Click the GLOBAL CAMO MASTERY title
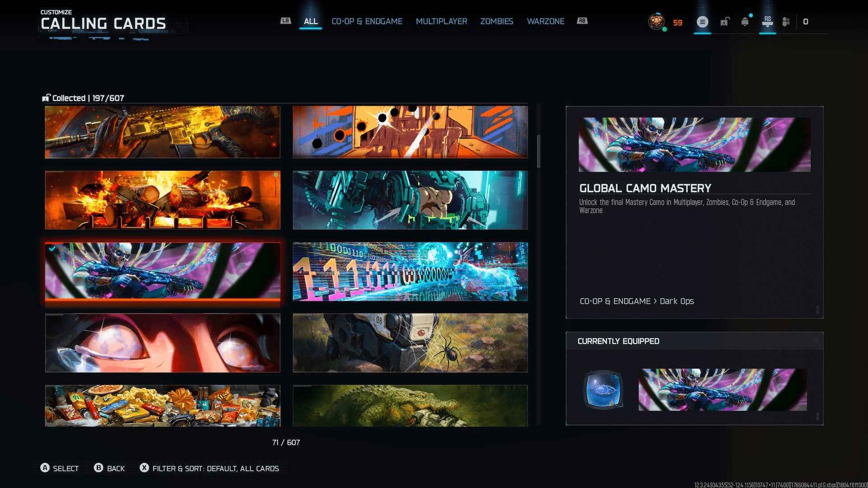868x488 pixels. 645,188
